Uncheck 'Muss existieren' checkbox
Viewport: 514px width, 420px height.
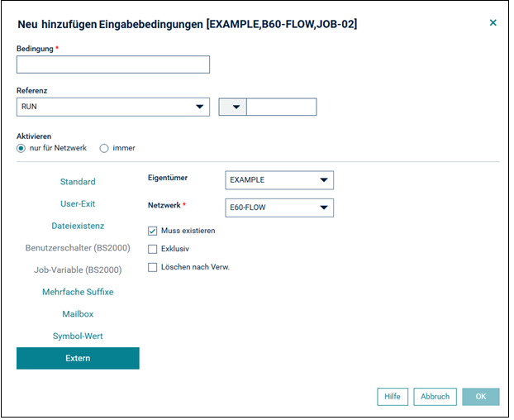pos(152,231)
